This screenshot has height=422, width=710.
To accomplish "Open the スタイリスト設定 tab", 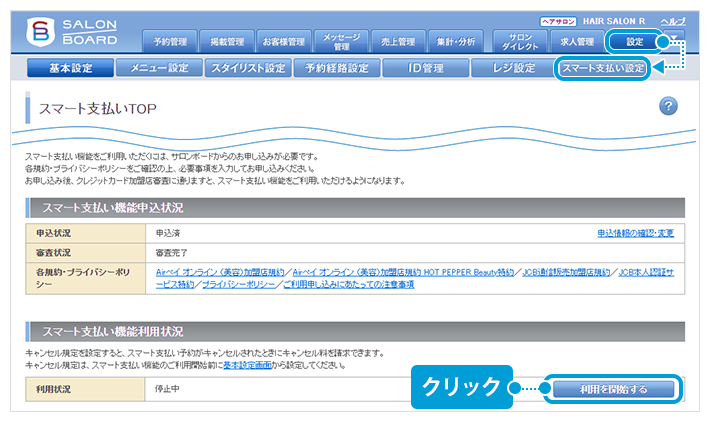I will pos(246,68).
